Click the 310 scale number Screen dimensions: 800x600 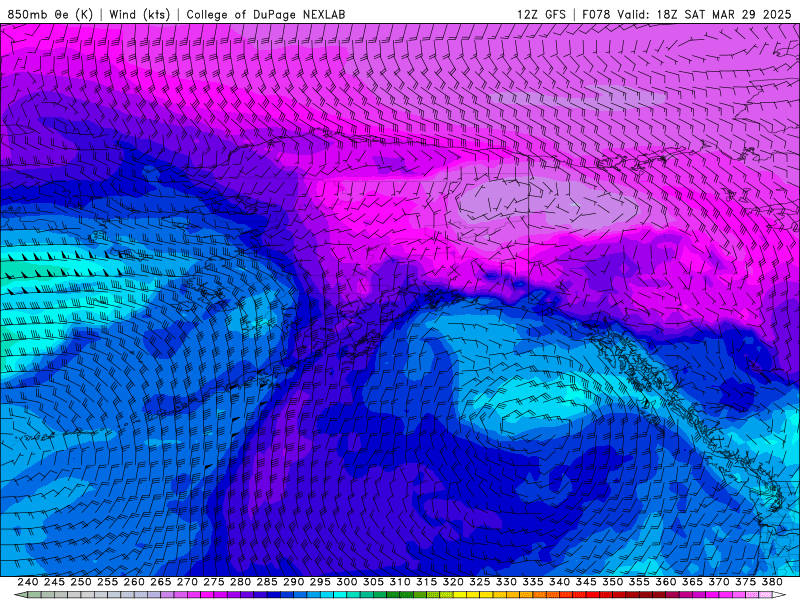[x=399, y=582]
